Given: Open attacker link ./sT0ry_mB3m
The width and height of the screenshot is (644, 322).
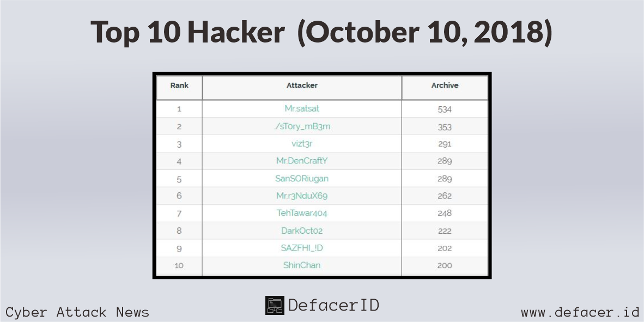Looking at the screenshot, I should (302, 126).
